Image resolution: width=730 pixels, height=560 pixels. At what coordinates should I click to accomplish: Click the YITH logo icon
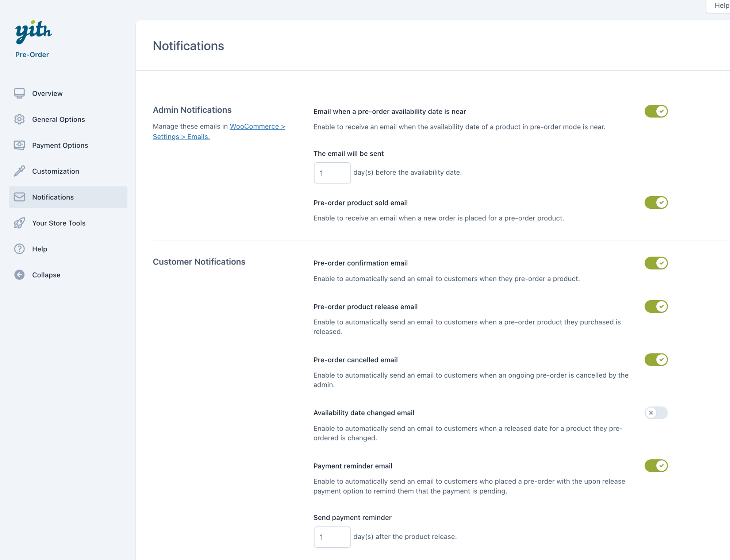click(x=33, y=31)
